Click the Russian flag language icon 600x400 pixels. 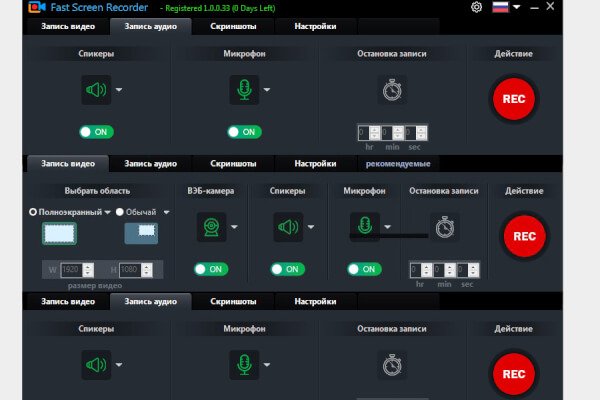coord(500,7)
